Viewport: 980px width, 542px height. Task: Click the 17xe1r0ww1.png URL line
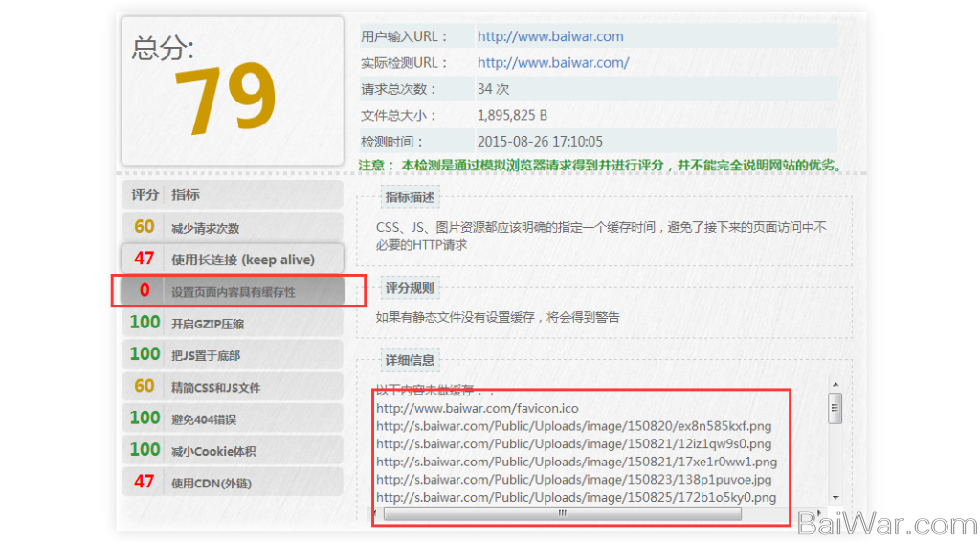coord(576,462)
